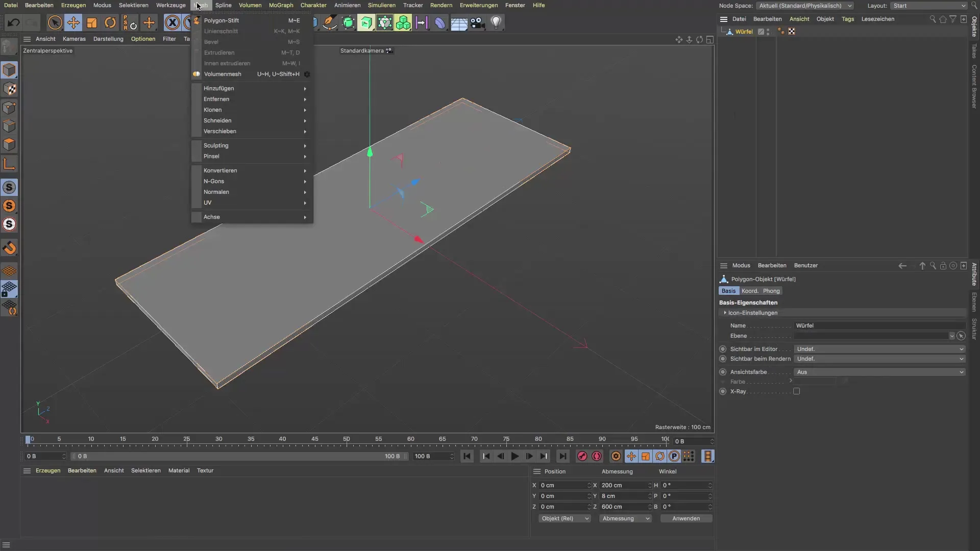Open the Layout Start dropdown
The width and height of the screenshot is (980, 551).
coord(928,6)
